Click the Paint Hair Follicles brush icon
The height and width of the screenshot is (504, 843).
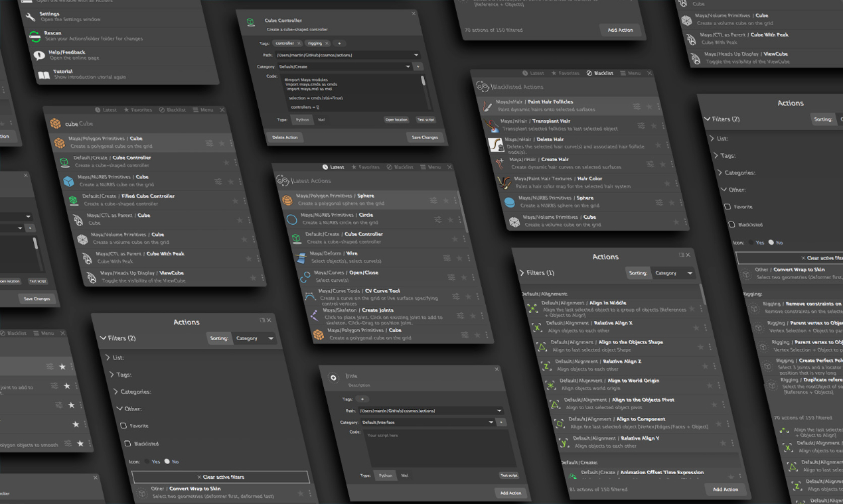(x=487, y=105)
